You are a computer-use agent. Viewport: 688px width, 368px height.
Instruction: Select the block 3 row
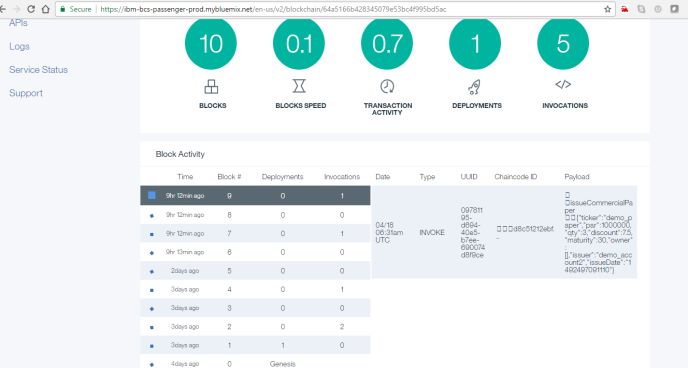(x=255, y=308)
